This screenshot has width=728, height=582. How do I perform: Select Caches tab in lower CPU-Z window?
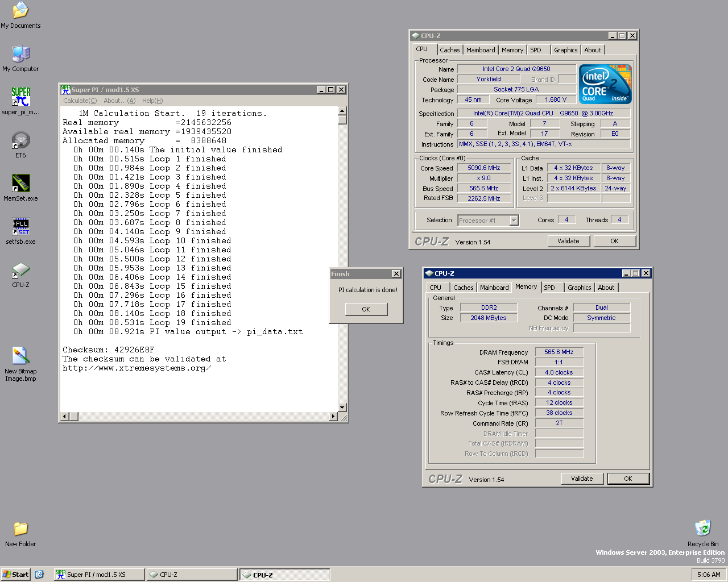click(x=464, y=288)
